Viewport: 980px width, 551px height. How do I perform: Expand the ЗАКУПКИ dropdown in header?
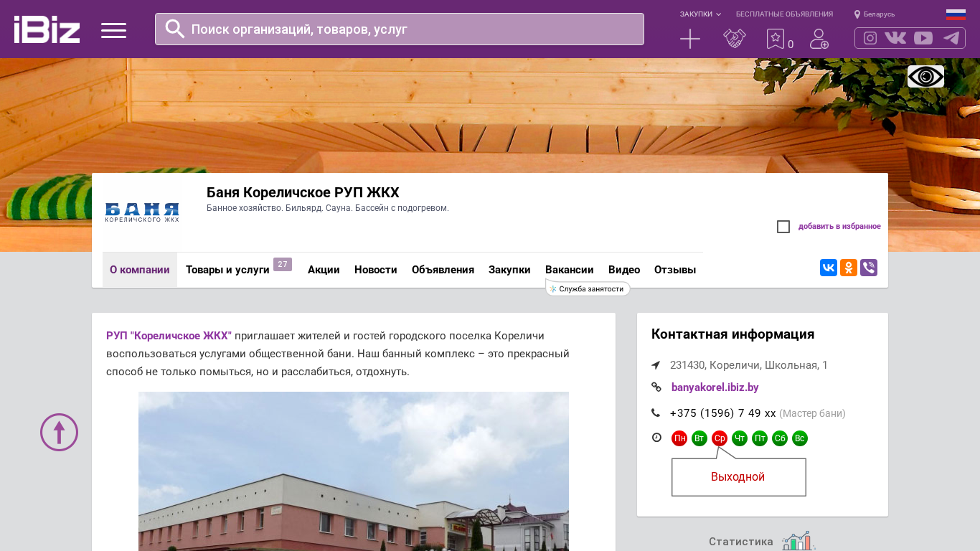(x=700, y=14)
